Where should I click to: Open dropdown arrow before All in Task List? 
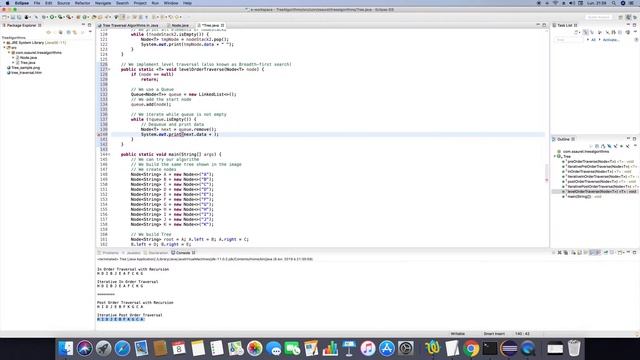click(587, 40)
